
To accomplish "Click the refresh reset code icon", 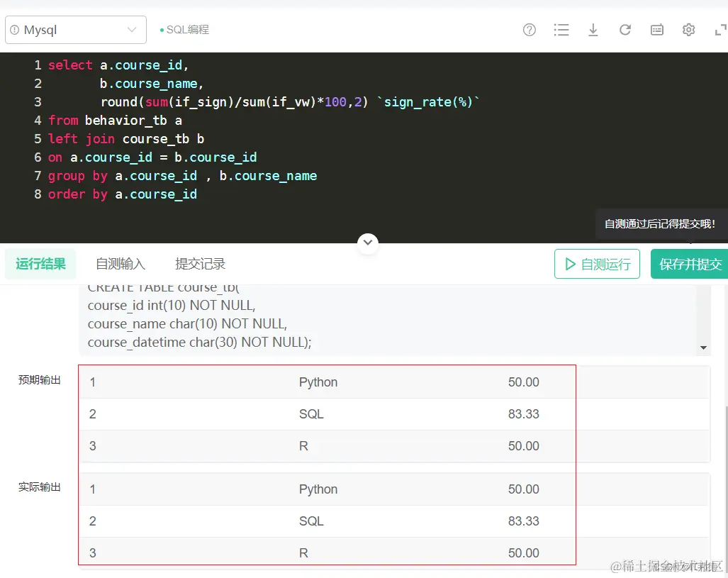I will pyautogui.click(x=625, y=30).
